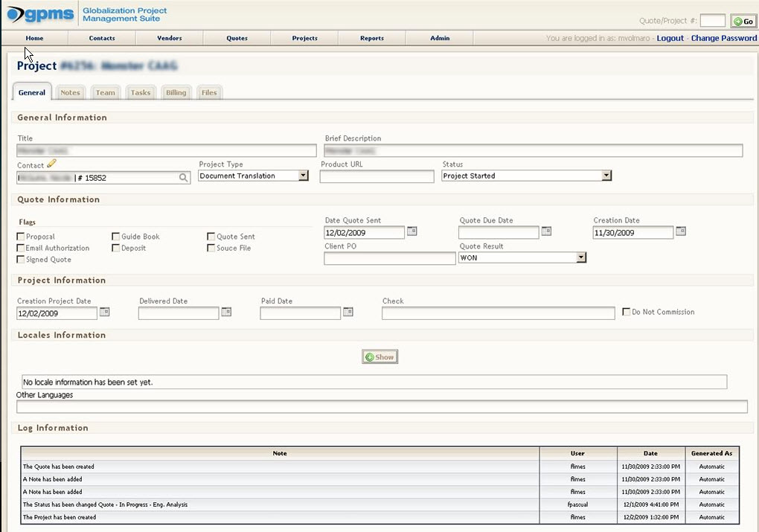759x532 pixels.
Task: Open the Vendors menu
Action: point(170,38)
